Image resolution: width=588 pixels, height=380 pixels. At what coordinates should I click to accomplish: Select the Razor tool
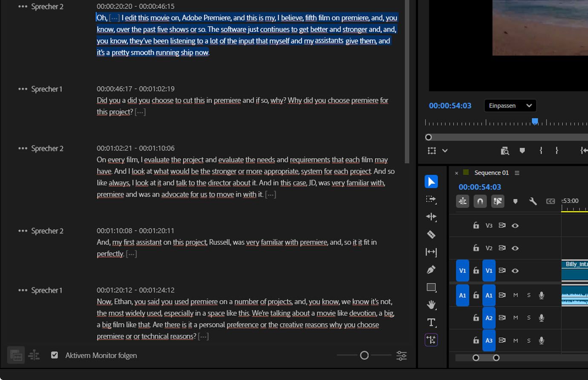pos(431,234)
